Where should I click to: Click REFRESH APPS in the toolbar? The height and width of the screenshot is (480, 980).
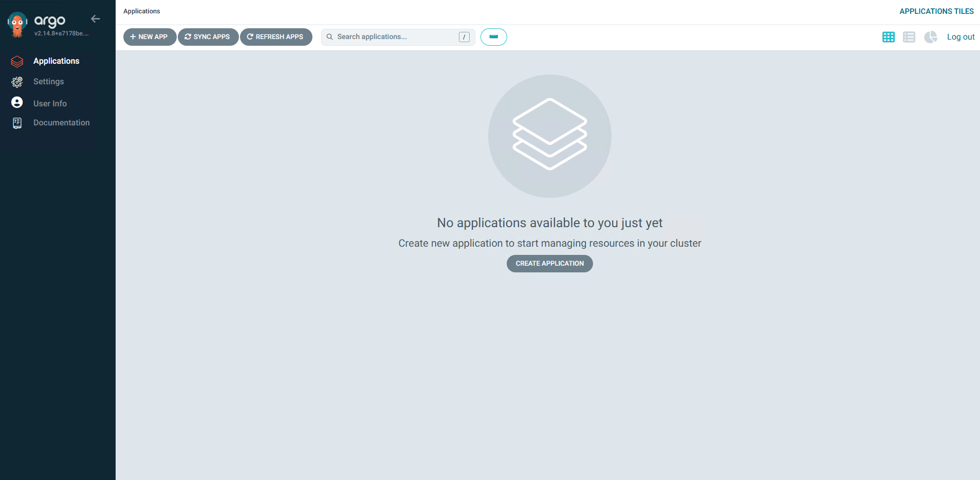pyautogui.click(x=276, y=37)
